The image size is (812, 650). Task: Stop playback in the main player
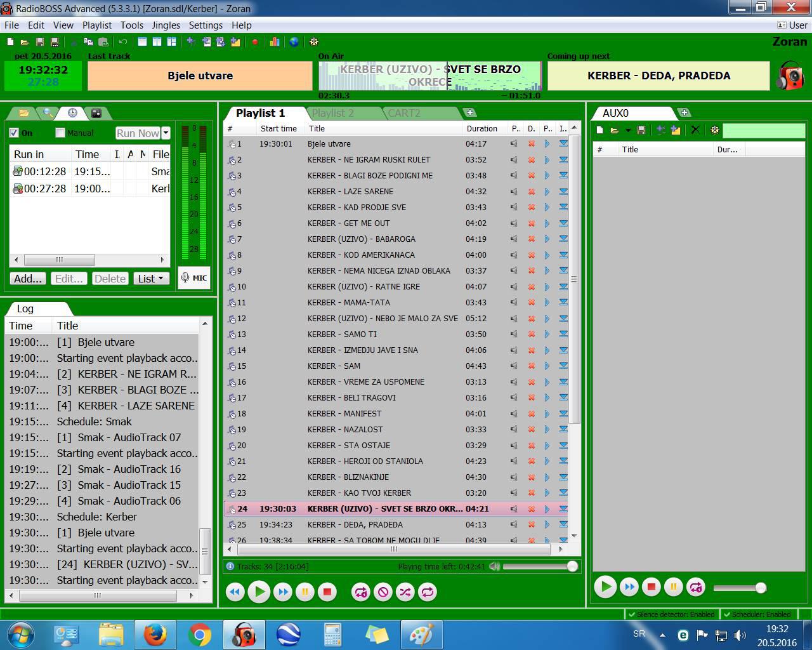[x=327, y=592]
